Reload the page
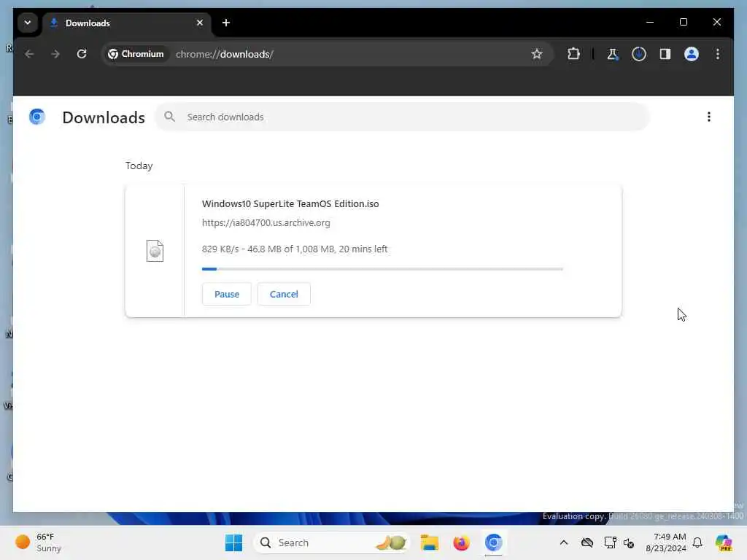 pos(82,54)
